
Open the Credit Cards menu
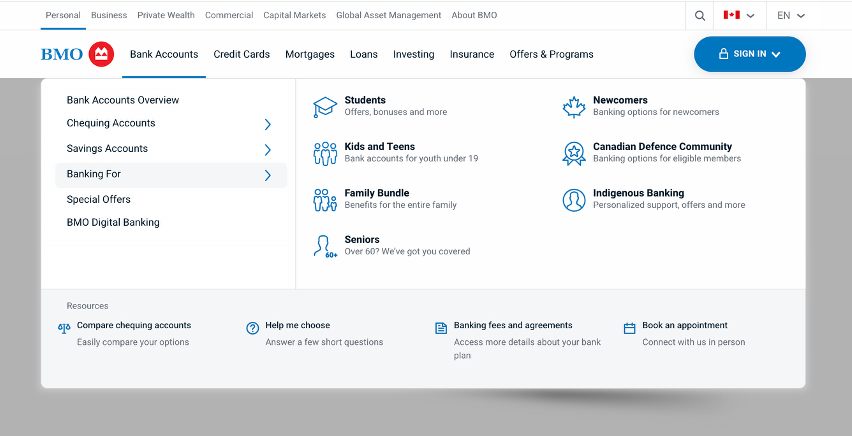[241, 54]
